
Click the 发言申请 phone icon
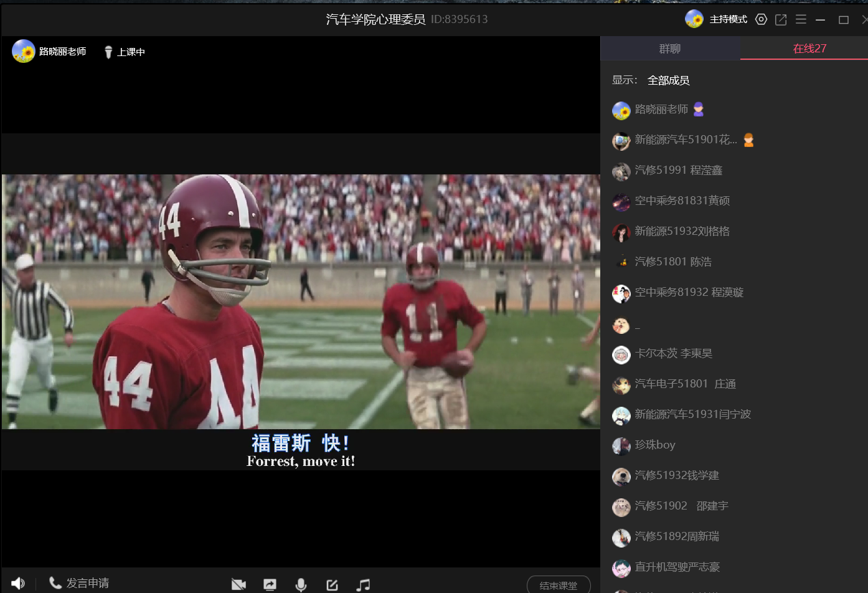tap(55, 582)
